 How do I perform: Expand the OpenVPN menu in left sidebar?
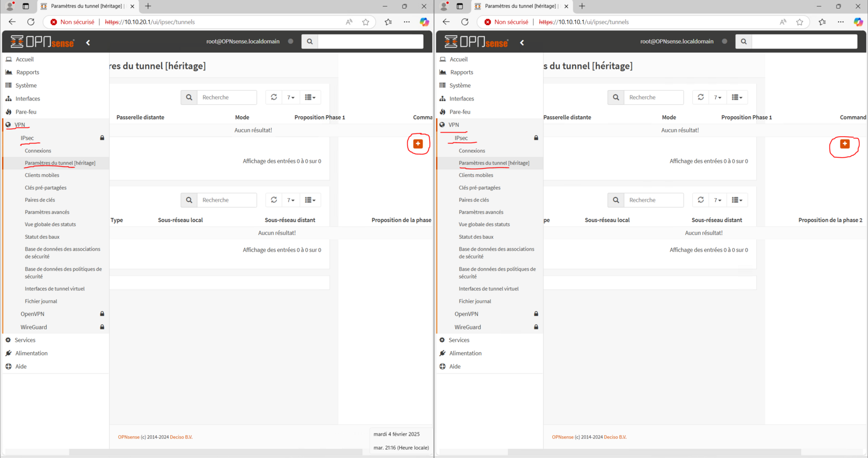click(33, 314)
